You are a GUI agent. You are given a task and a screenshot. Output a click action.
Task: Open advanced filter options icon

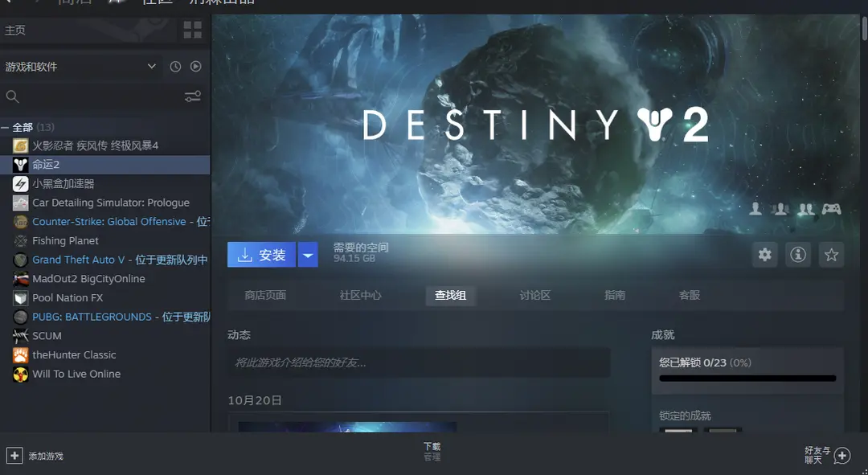193,97
